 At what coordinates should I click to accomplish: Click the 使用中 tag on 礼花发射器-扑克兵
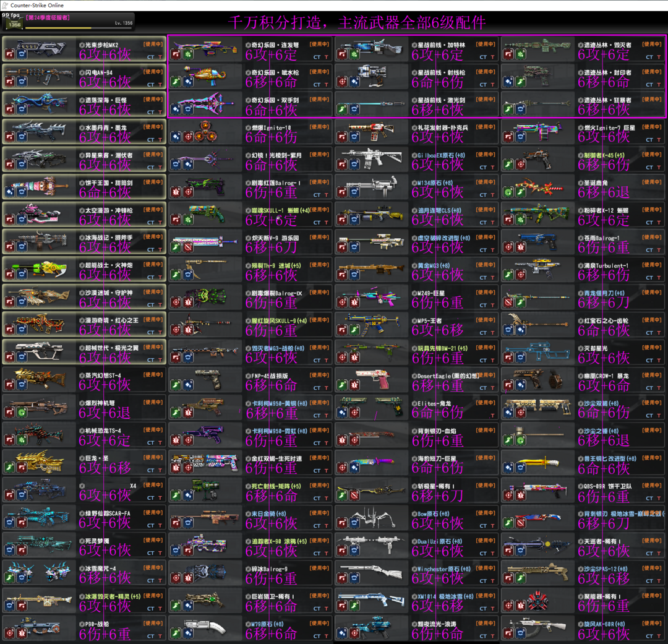486,127
